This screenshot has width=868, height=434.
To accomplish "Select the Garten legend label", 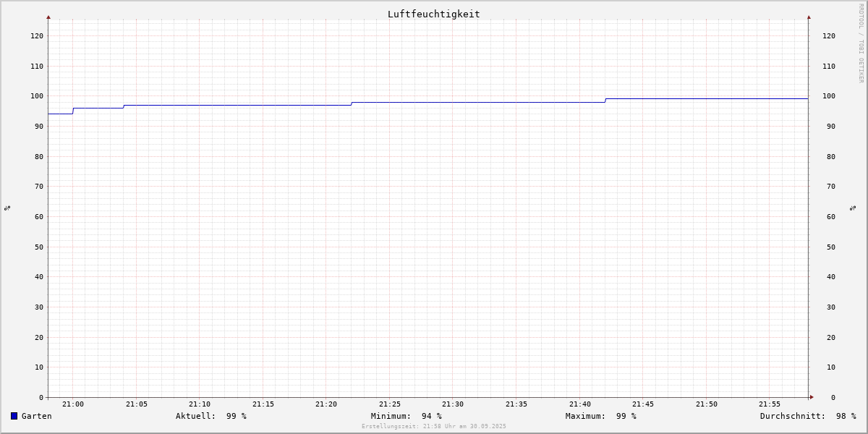I will tap(37, 416).
